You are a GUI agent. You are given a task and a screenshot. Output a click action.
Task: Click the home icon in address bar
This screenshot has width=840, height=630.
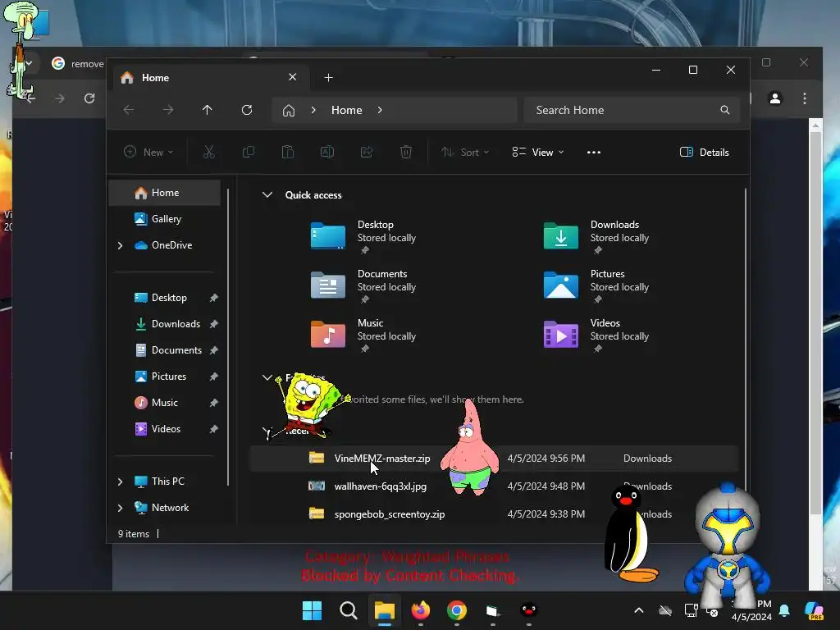tap(289, 111)
